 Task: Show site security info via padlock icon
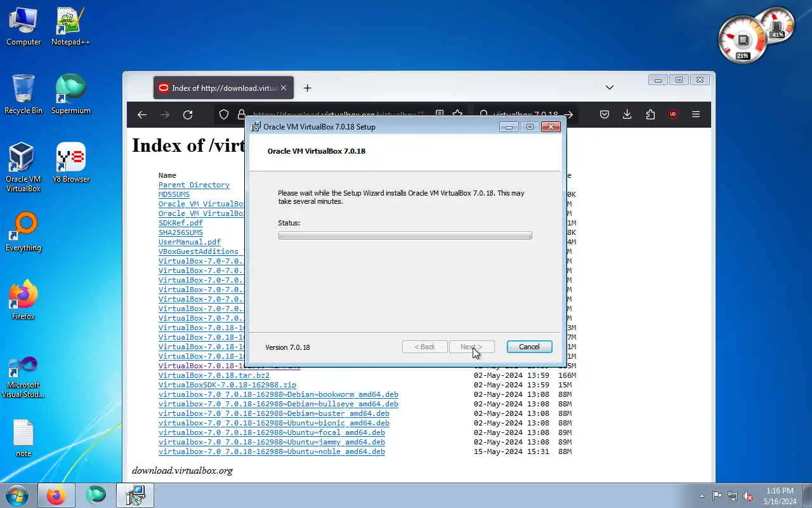241,114
